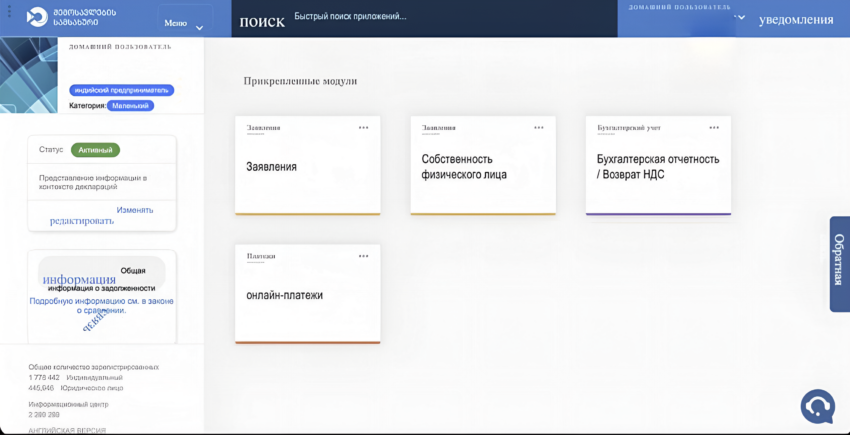The width and height of the screenshot is (850, 435).
Task: Open Собственность физического лица module
Action: pyautogui.click(x=482, y=166)
